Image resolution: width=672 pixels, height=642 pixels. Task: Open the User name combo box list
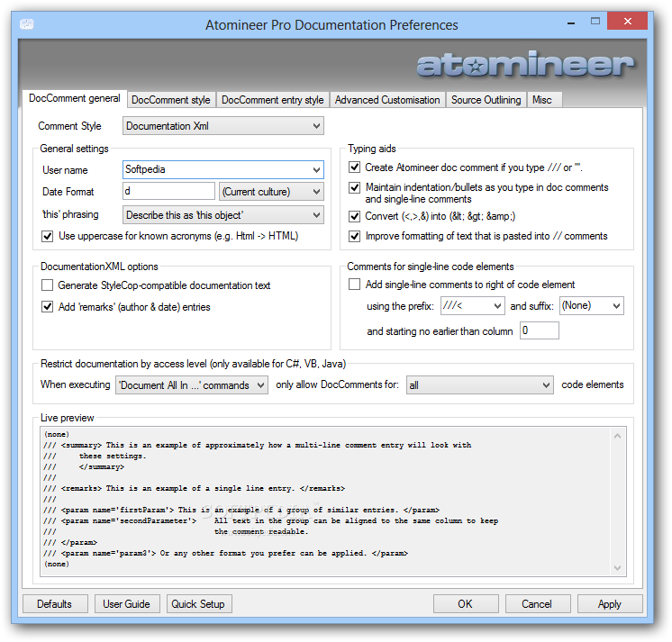click(x=316, y=169)
